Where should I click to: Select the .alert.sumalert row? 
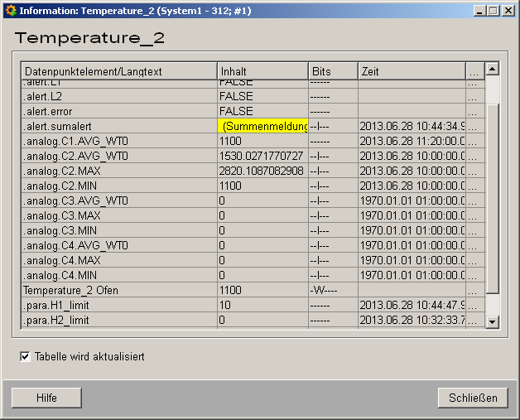118,126
